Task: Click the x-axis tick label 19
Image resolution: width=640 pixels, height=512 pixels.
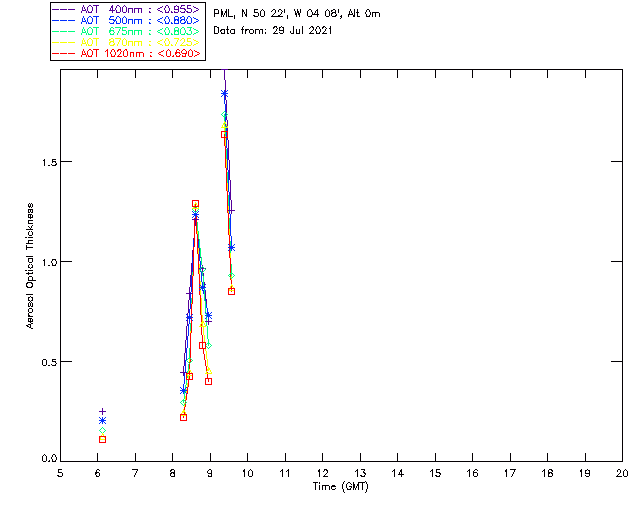Action: click(585, 473)
